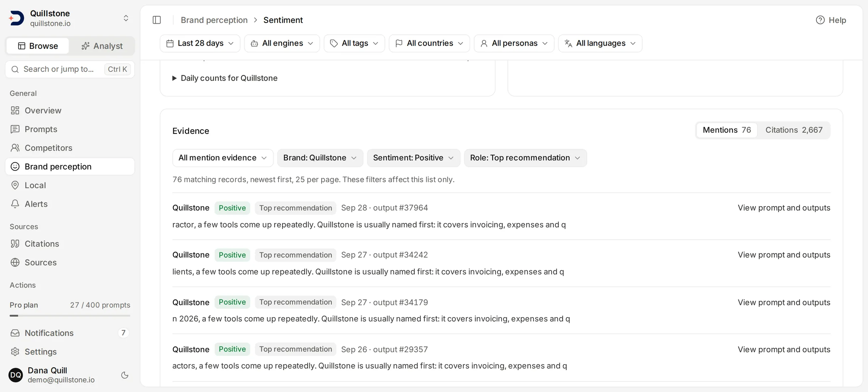
Task: Open Settings gear icon
Action: tap(15, 352)
